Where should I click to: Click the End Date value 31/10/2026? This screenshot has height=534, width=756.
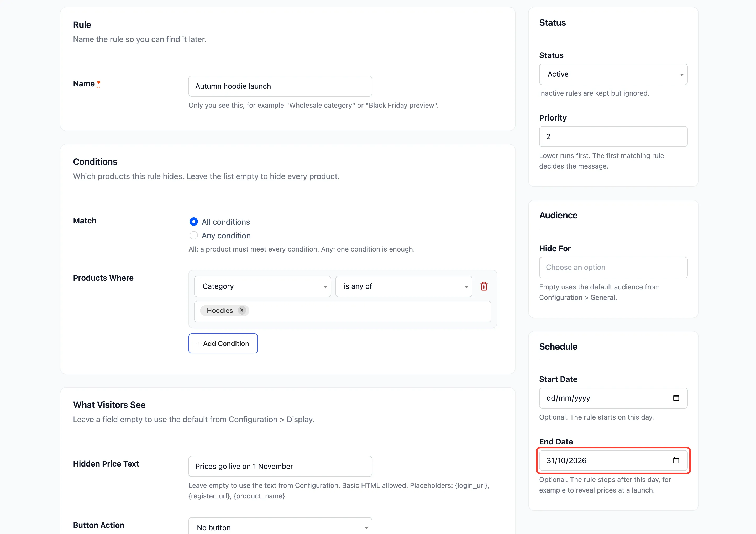coord(566,460)
